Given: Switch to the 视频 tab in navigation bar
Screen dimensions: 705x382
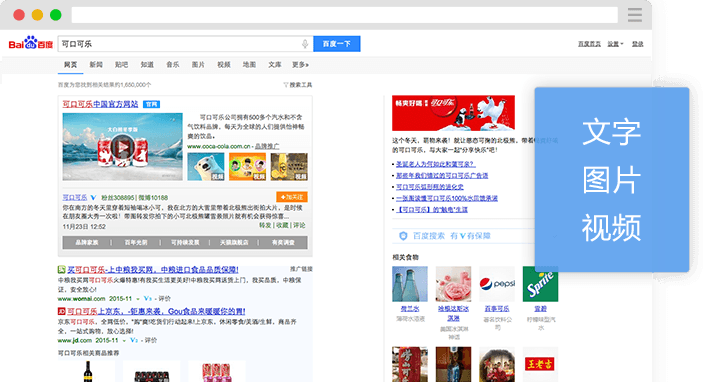Looking at the screenshot, I should pyautogui.click(x=224, y=65).
